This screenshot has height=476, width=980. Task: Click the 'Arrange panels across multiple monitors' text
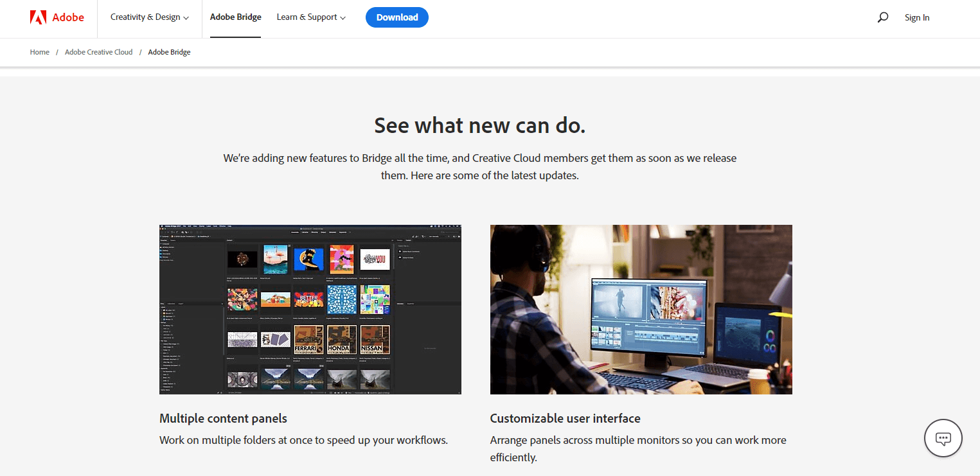638,448
